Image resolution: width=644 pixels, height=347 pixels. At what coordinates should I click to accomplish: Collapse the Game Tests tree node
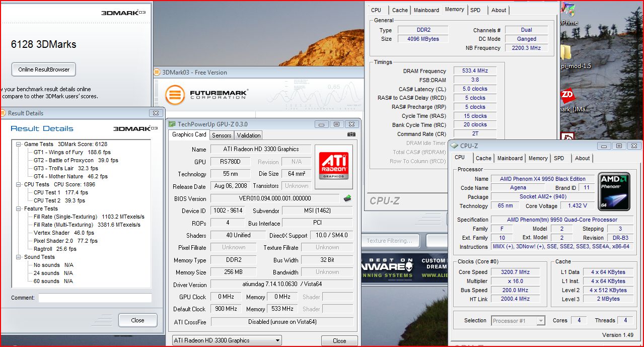coord(20,144)
